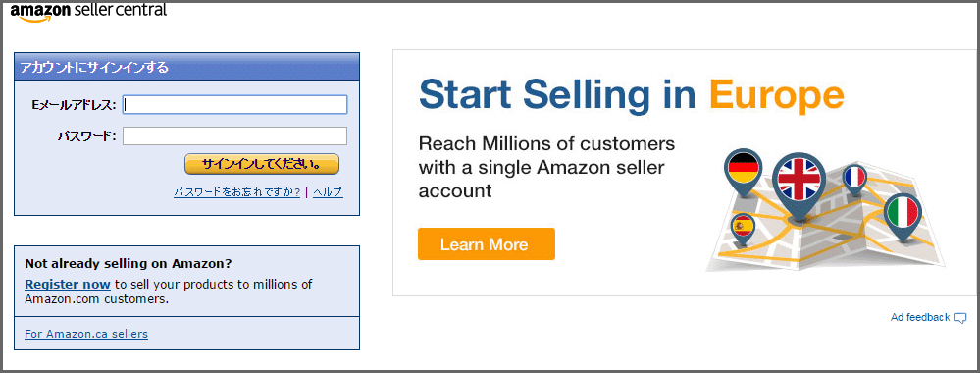Click the Ad feedback speech bubble icon
Viewport: 980px width, 373px height.
point(960,318)
